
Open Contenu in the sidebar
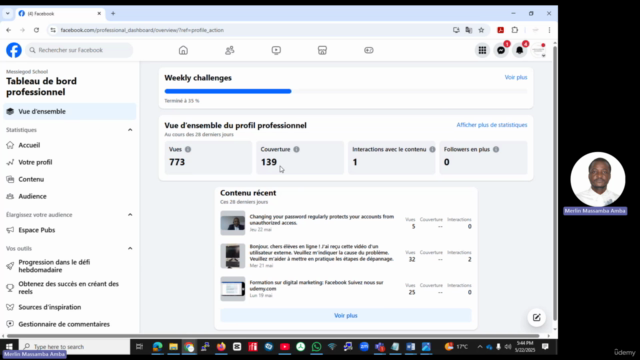[x=31, y=180]
